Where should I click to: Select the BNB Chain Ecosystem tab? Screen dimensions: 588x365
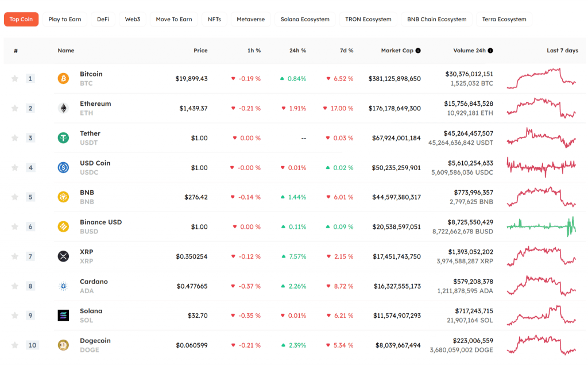click(x=437, y=19)
